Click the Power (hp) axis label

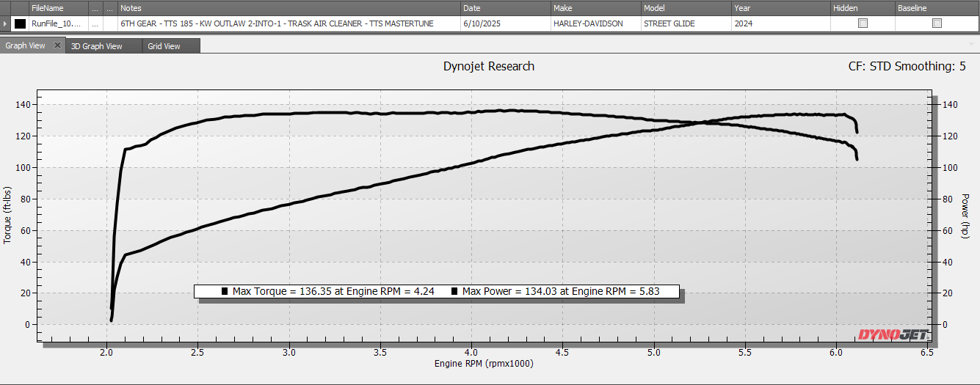[965, 216]
